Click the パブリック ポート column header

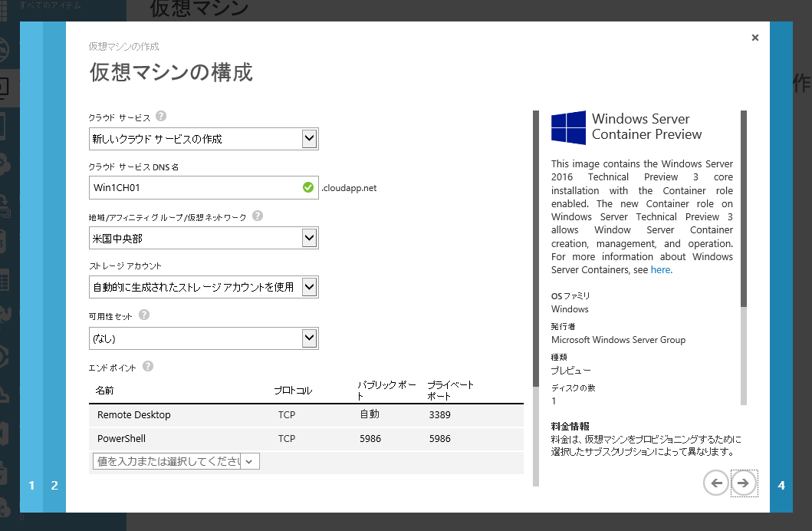pos(386,390)
